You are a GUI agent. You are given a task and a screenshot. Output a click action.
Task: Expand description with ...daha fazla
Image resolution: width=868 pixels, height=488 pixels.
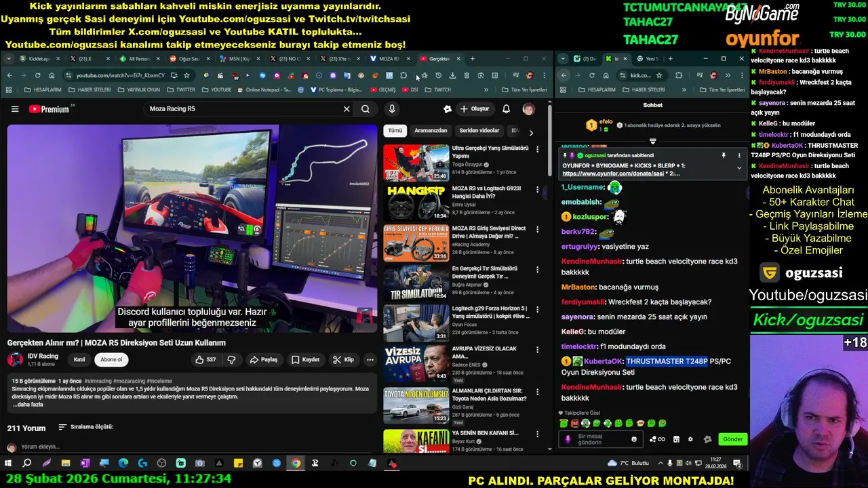point(28,405)
